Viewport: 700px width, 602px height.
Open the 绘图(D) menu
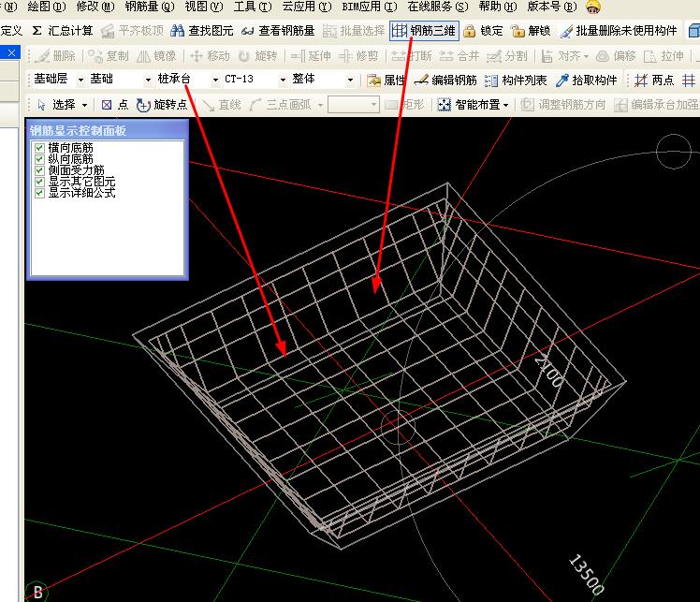tap(47, 7)
